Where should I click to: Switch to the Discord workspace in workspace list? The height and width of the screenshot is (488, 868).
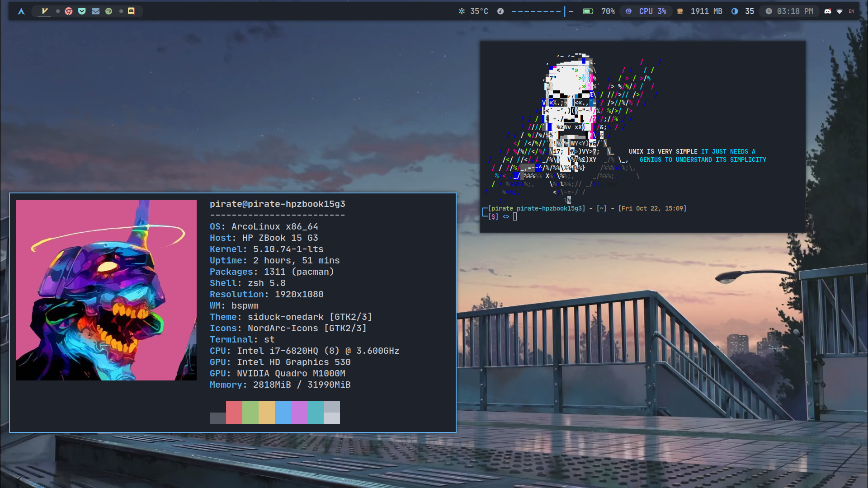[x=131, y=11]
